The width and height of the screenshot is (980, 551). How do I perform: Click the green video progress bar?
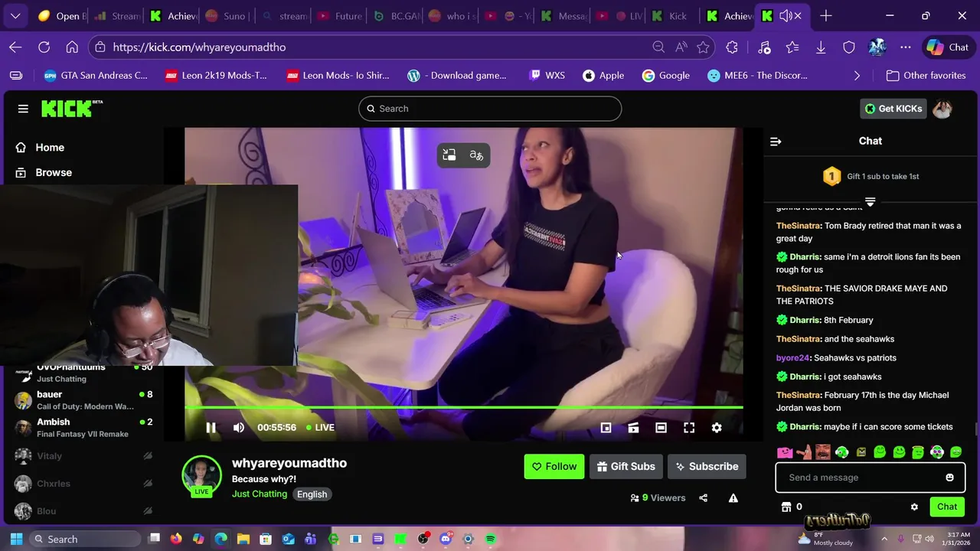463,407
